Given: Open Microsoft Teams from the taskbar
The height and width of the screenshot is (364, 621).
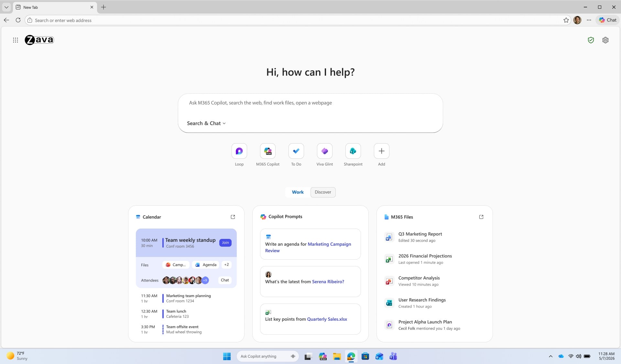Looking at the screenshot, I should [393, 356].
